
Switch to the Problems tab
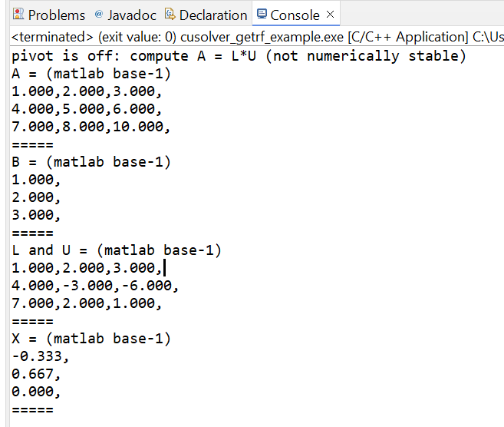56,15
